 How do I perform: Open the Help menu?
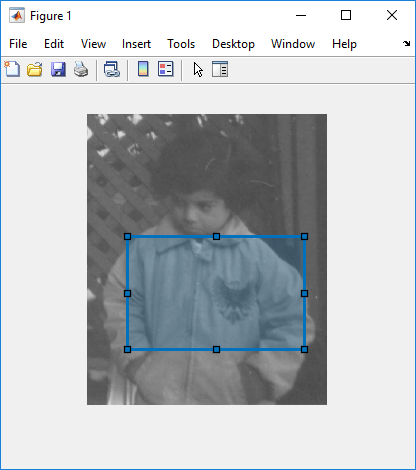point(344,44)
